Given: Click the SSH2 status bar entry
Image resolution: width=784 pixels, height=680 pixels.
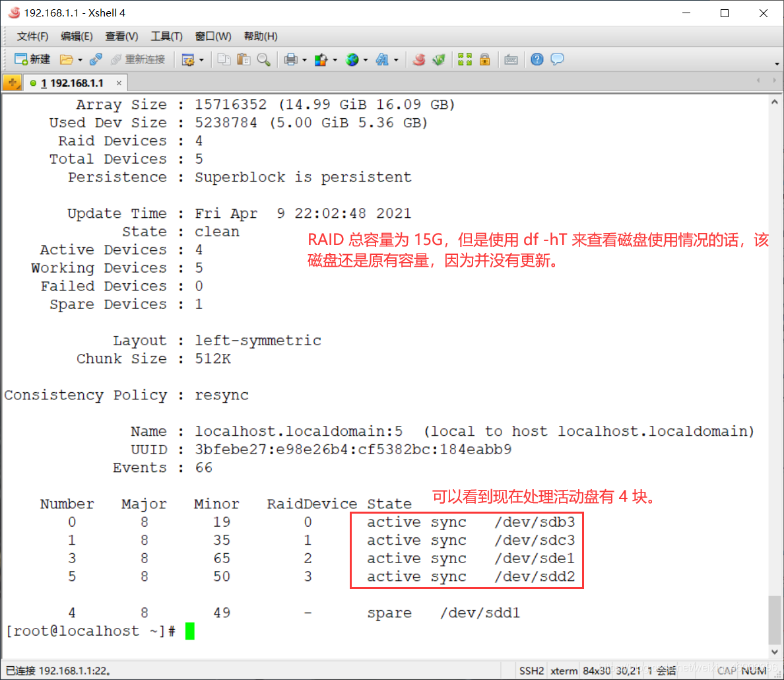Looking at the screenshot, I should coord(531,671).
